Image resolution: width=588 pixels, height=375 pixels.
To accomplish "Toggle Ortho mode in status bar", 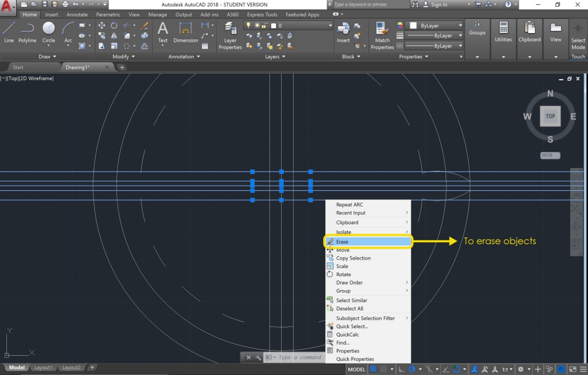I will (401, 369).
